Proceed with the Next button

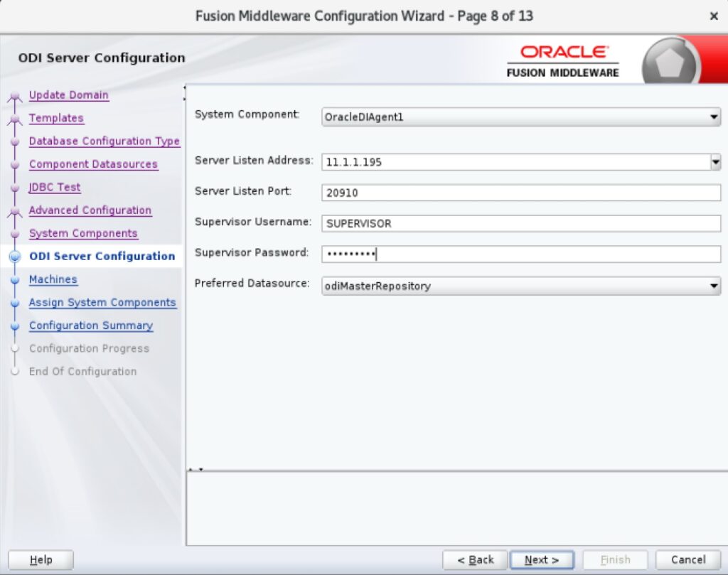click(x=542, y=559)
